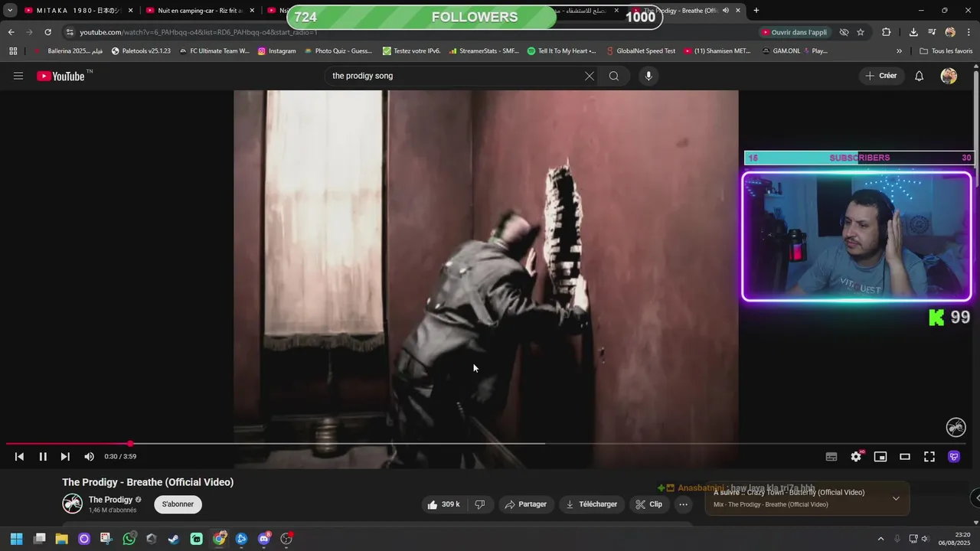Viewport: 980px width, 551px height.
Task: Go to the YouTube home logo
Action: pos(60,76)
